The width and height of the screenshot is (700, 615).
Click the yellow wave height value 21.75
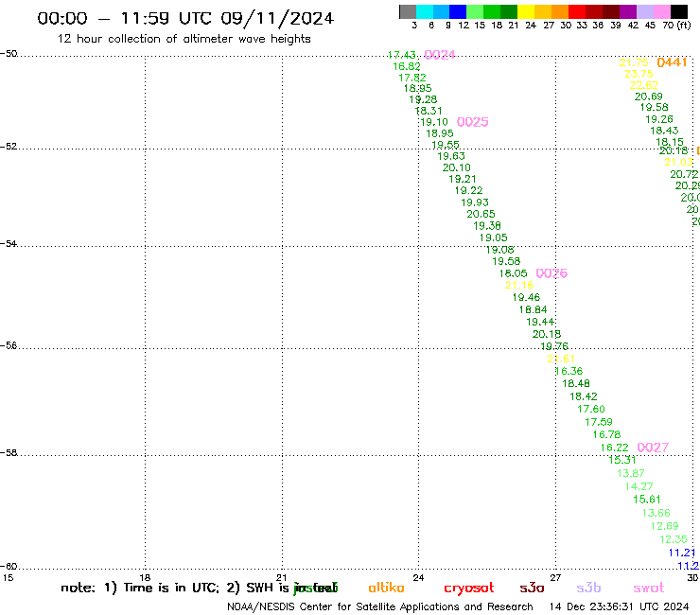point(634,62)
